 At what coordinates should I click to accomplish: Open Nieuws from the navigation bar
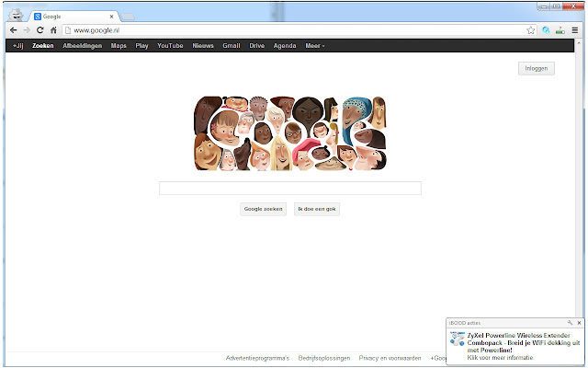(203, 46)
